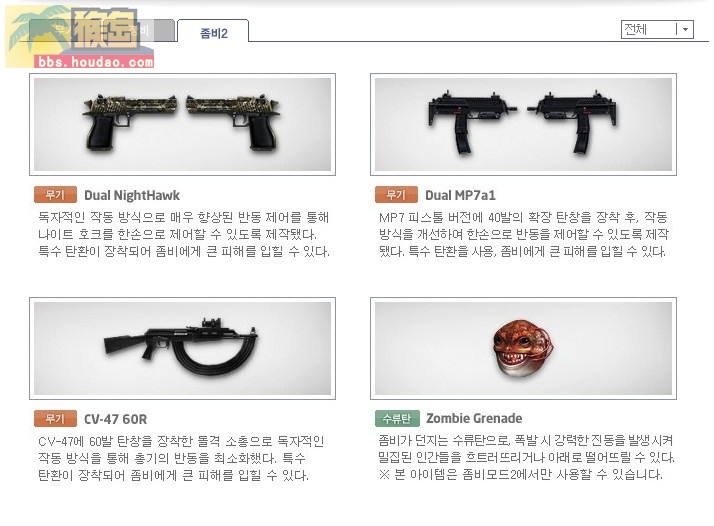Click the 전체 combo box text field

click(x=649, y=30)
